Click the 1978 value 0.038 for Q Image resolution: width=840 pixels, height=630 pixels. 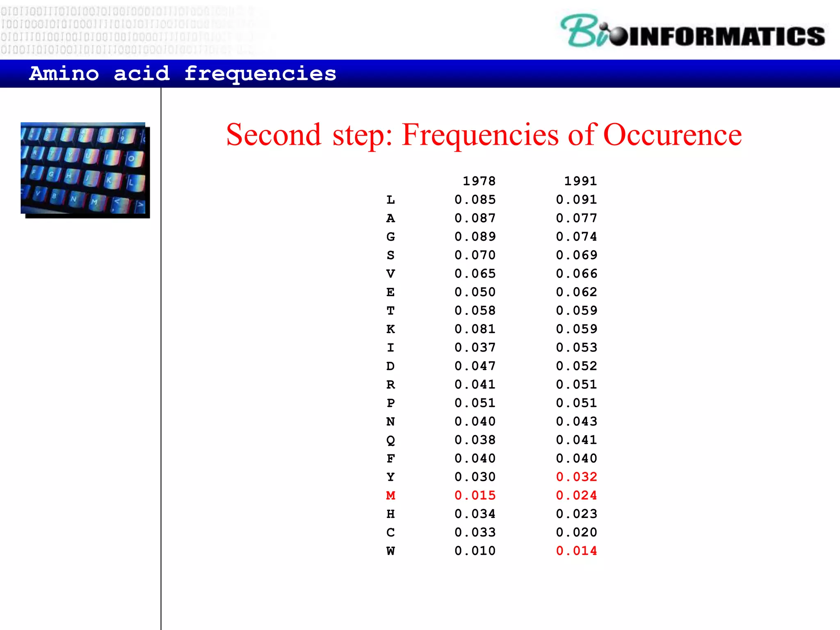point(475,440)
